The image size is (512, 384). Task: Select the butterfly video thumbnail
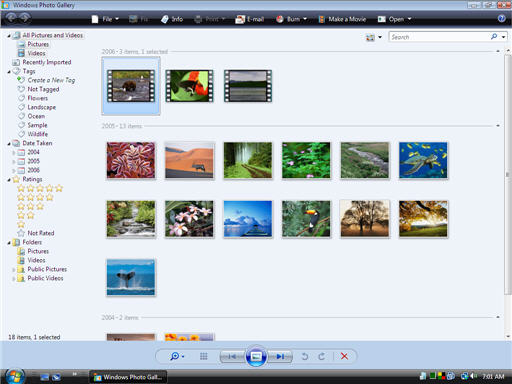[189, 86]
